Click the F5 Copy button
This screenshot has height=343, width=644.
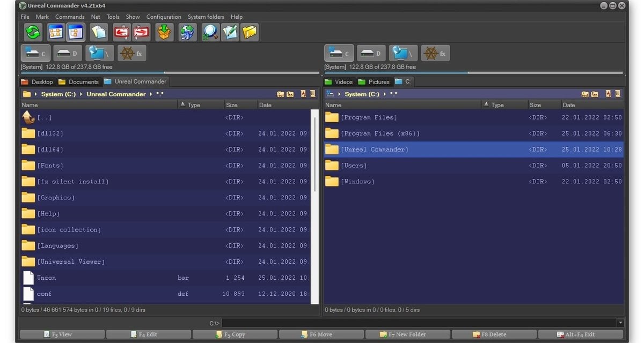(235, 334)
